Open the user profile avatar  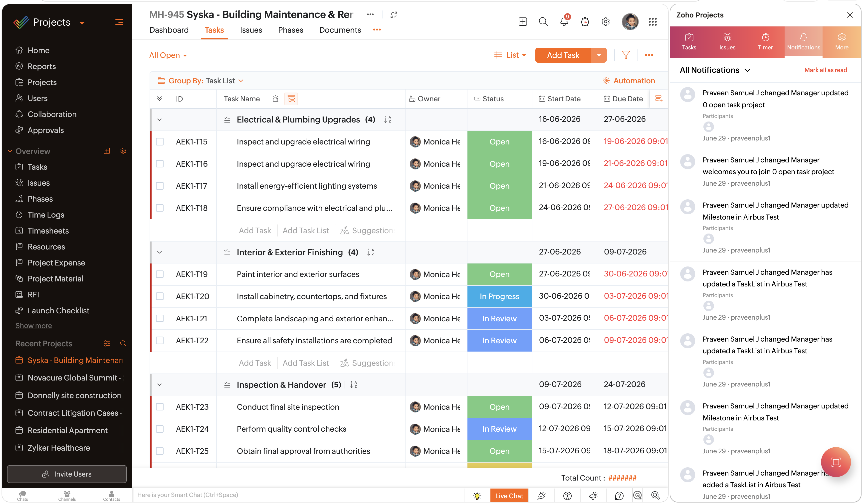point(630,22)
